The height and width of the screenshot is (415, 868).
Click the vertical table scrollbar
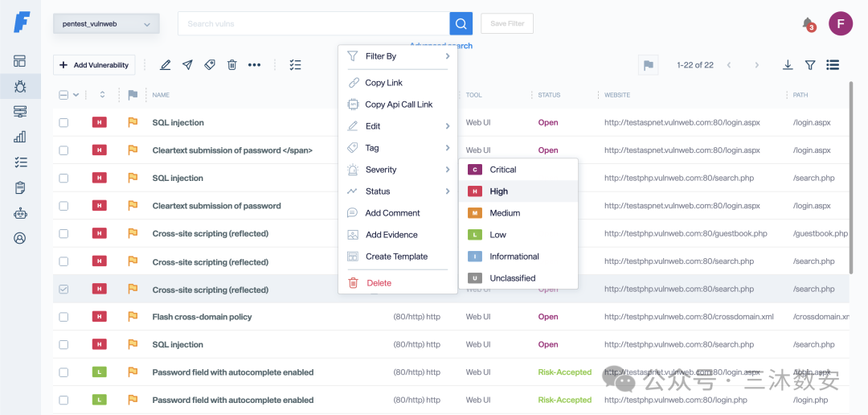point(851,177)
